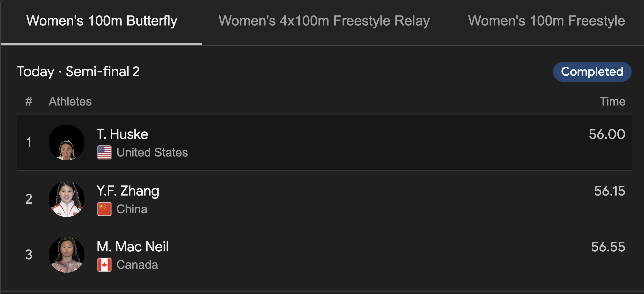Image resolution: width=644 pixels, height=294 pixels.
Task: Open Women's 4x100m Freestyle Relay tab
Action: click(324, 21)
